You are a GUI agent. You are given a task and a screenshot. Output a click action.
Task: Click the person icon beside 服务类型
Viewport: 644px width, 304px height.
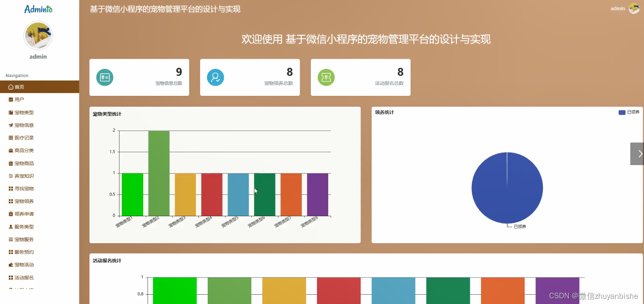point(11,227)
